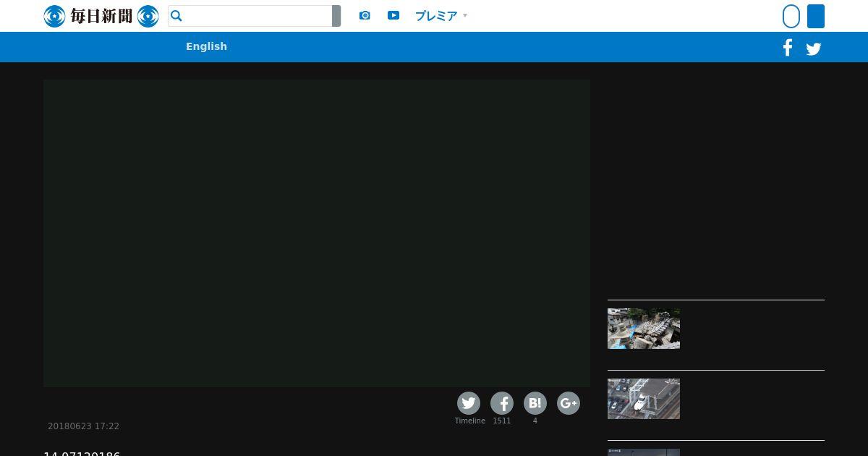
Task: Share article via Google+ button
Action: 569,403
